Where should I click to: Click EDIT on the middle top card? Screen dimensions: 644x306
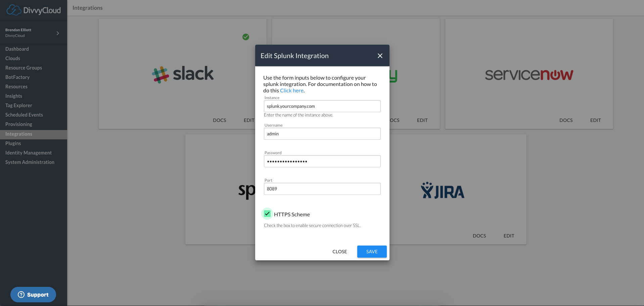[422, 120]
